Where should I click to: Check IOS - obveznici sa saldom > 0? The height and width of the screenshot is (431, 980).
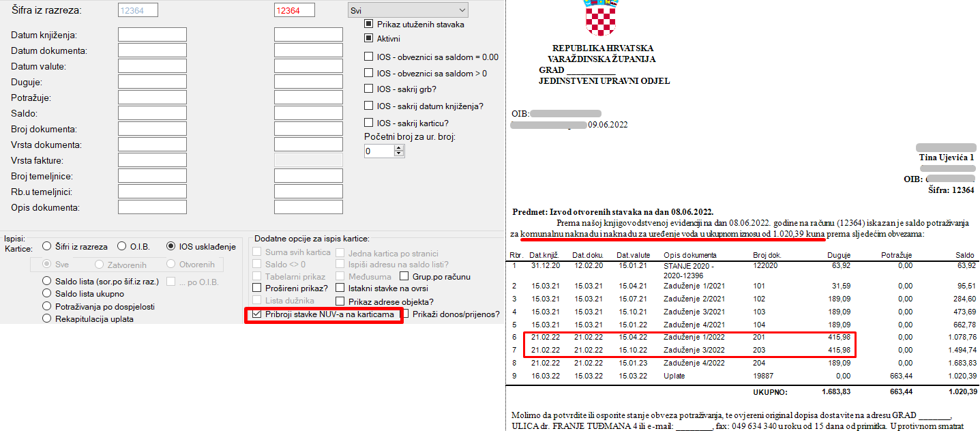(369, 74)
